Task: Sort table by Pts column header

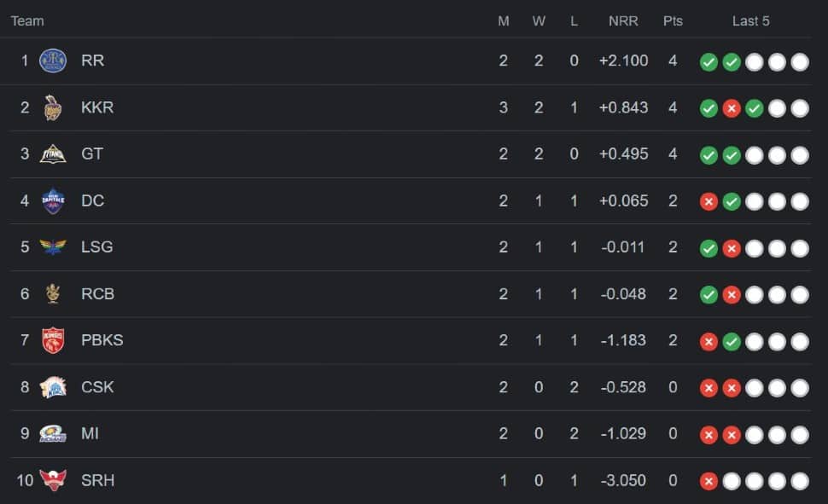Action: coord(673,21)
